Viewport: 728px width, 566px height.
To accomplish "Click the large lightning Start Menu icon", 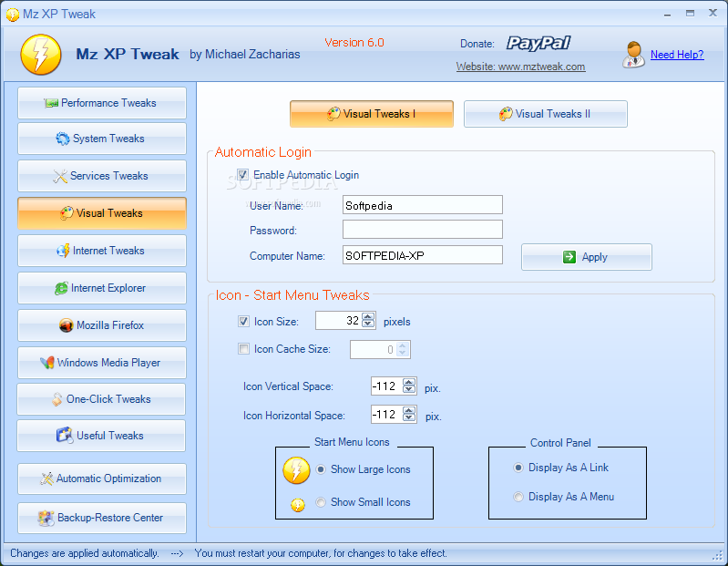I will 296,470.
